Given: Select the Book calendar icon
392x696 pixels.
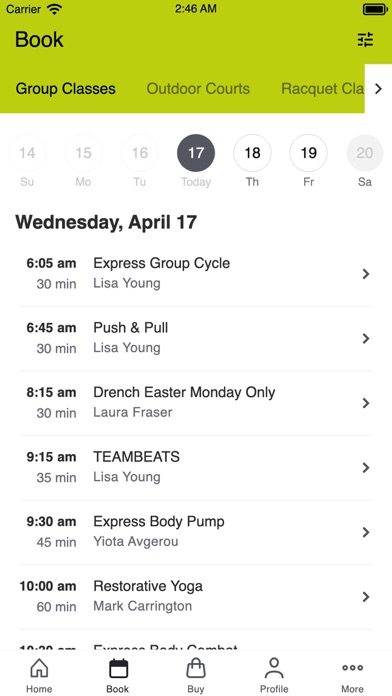Looking at the screenshot, I should coord(118,668).
